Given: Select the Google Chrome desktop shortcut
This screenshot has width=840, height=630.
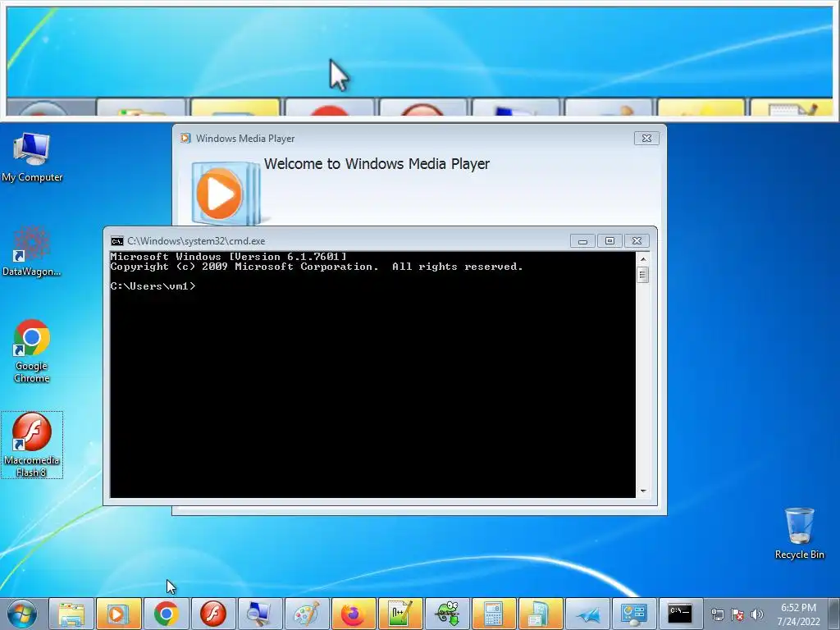Looking at the screenshot, I should pyautogui.click(x=32, y=351).
